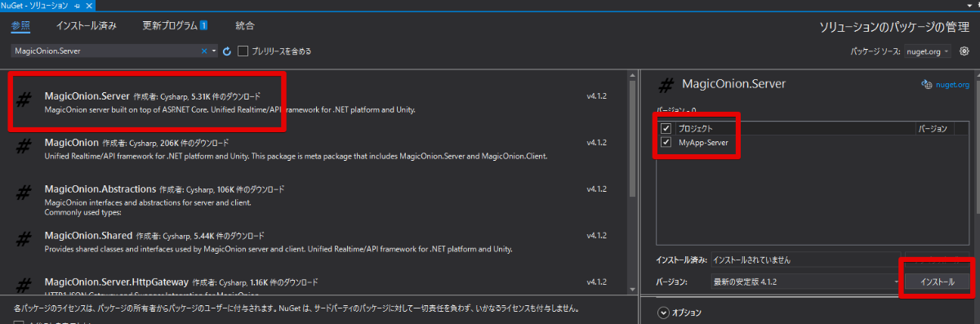
Task: Toggle the select-all プロジェクト checkbox
Action: point(666,129)
